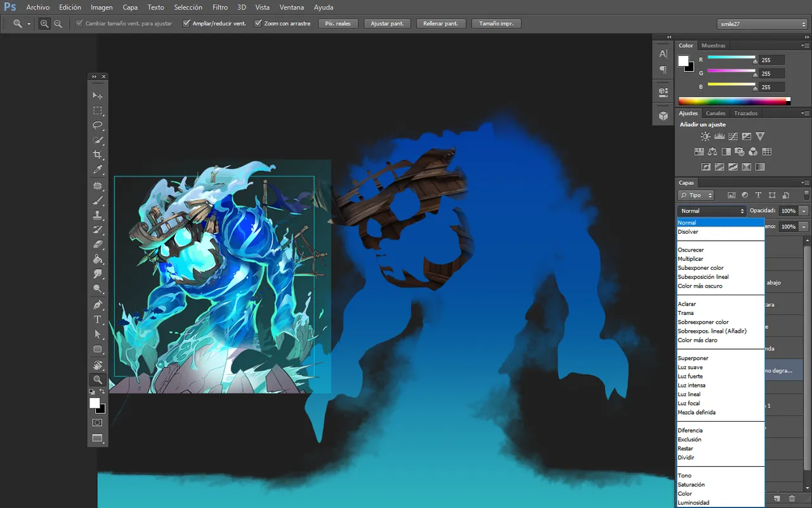This screenshot has height=508, width=812.
Task: Click the Zoom In magnifier option
Action: coord(44,23)
